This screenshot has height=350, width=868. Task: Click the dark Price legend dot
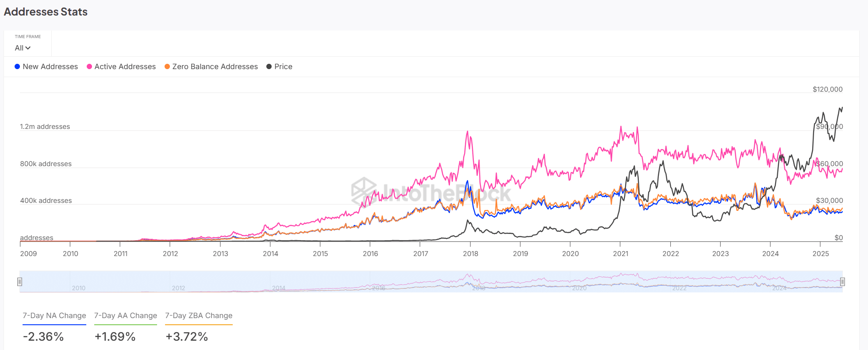coord(269,66)
